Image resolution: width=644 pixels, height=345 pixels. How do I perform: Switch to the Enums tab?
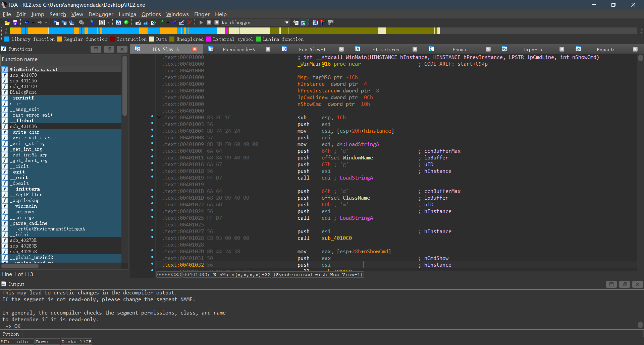459,49
